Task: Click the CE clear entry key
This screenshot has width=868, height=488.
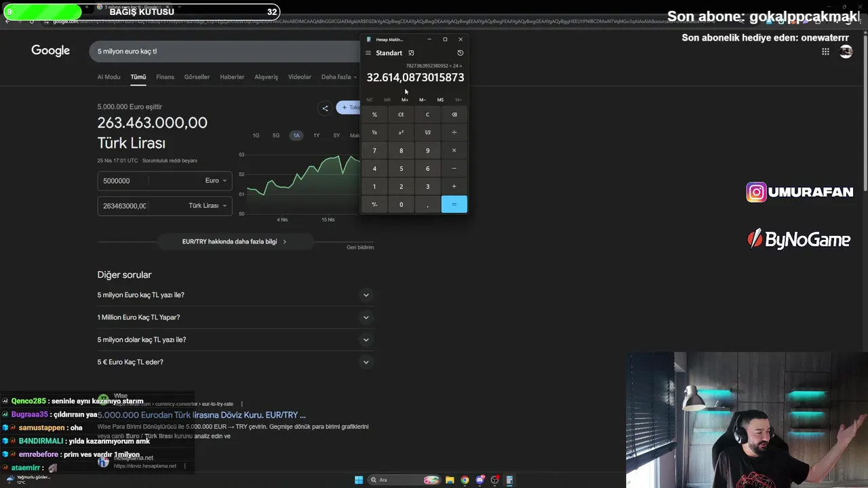Action: coord(401,115)
